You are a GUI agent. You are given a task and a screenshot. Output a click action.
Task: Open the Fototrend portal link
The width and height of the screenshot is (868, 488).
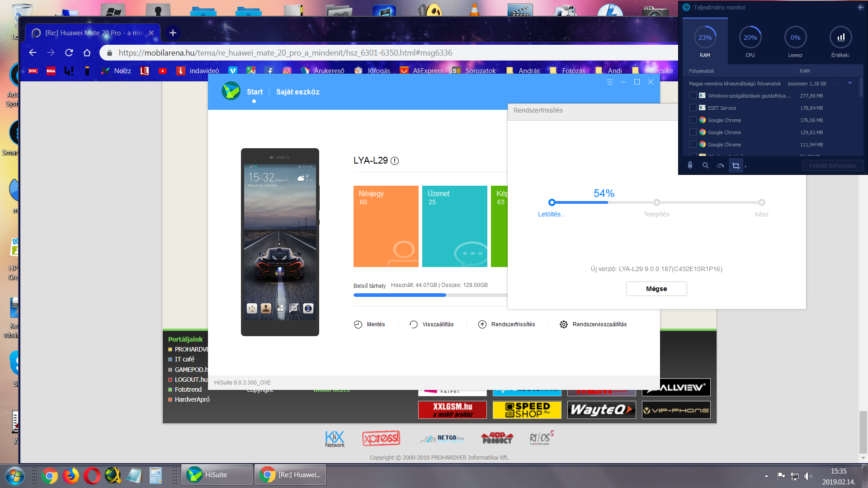tap(188, 389)
